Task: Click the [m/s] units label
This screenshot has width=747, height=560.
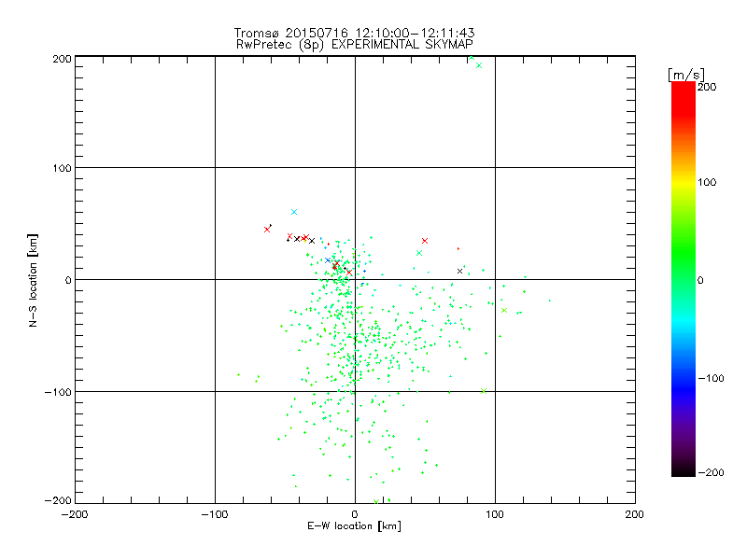Action: pos(684,73)
